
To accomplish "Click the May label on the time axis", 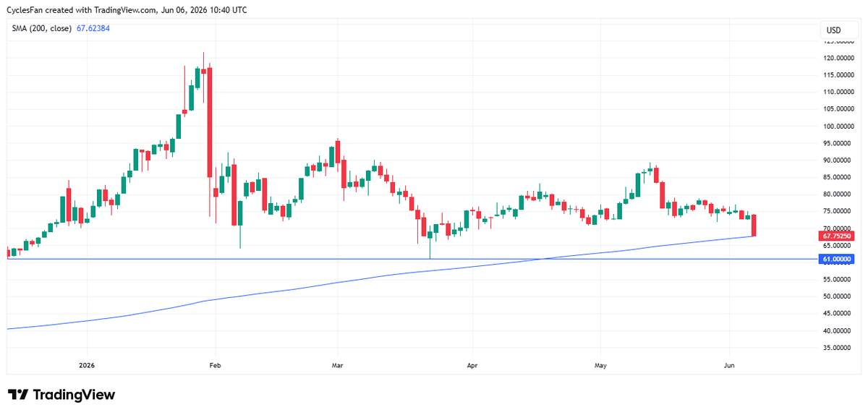I will point(600,365).
